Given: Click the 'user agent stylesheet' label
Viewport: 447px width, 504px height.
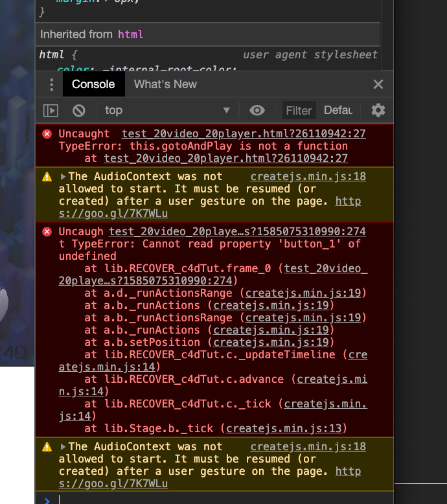Looking at the screenshot, I should 310,54.
